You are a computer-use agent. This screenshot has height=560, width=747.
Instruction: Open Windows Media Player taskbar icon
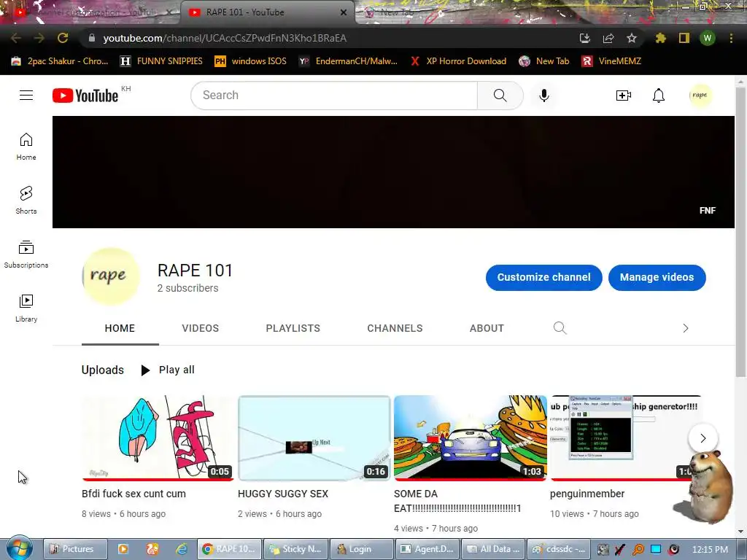(123, 549)
